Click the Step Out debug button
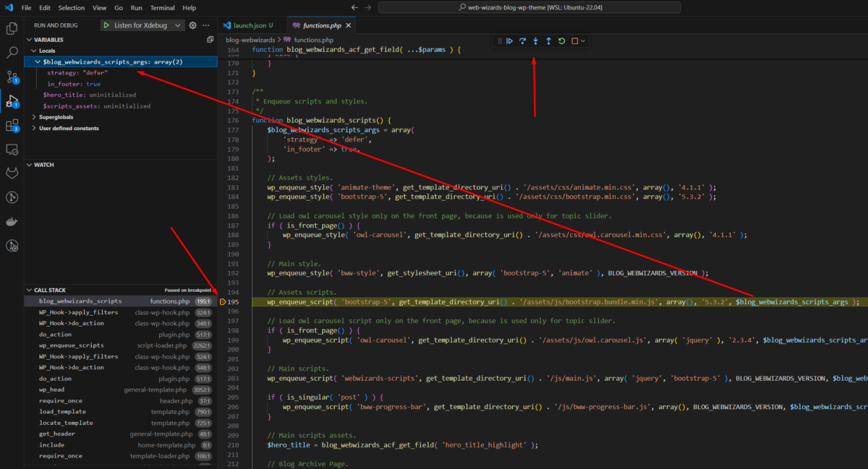The image size is (868, 469). 548,41
